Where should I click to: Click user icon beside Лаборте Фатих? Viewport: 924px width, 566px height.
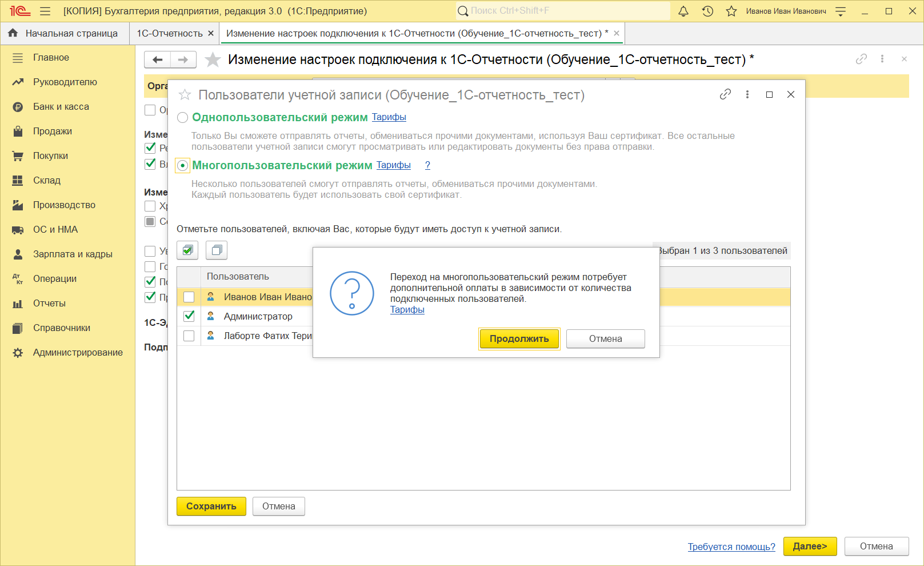tap(210, 336)
